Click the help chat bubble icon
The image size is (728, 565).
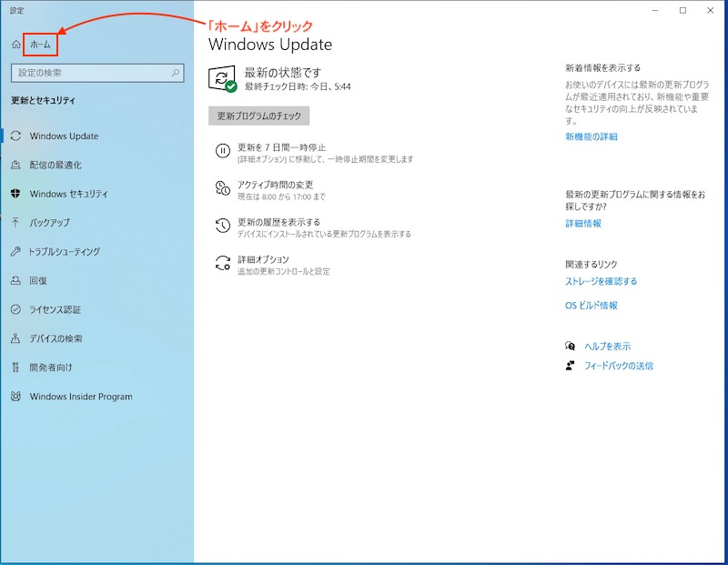tap(571, 346)
